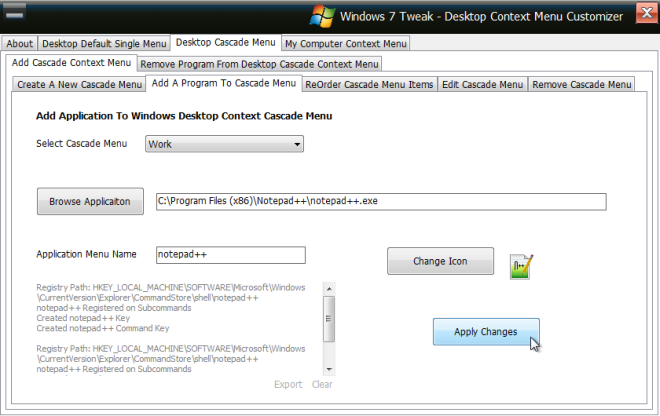Click the Apply Changes button

(486, 332)
